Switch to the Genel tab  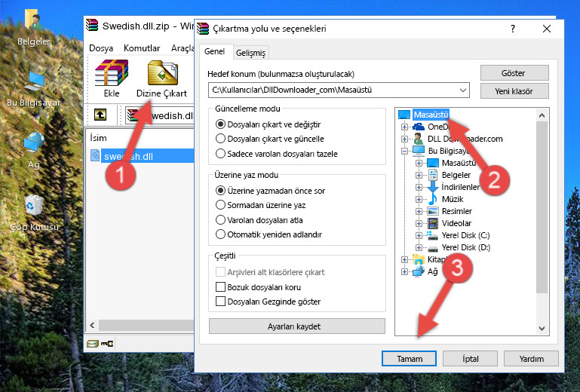tap(214, 51)
